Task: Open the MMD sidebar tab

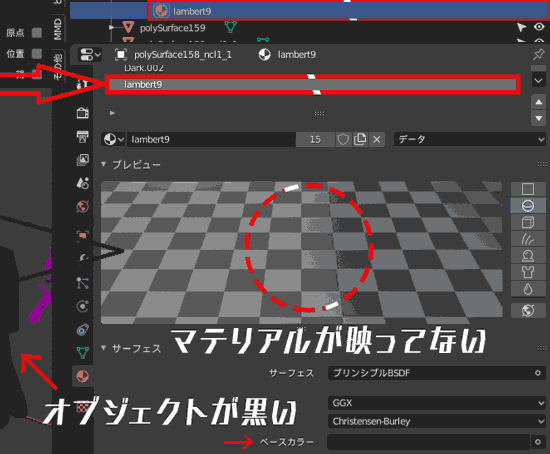Action: click(x=58, y=29)
